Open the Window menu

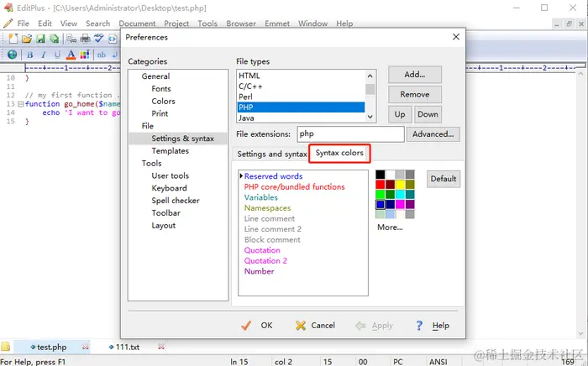click(x=312, y=24)
